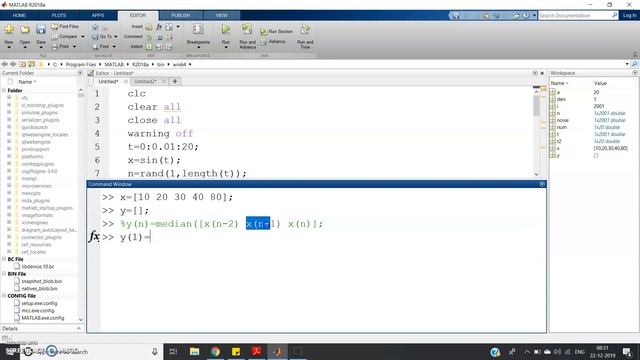Collapse the BC File group
The image size is (640, 360).
[4, 259]
